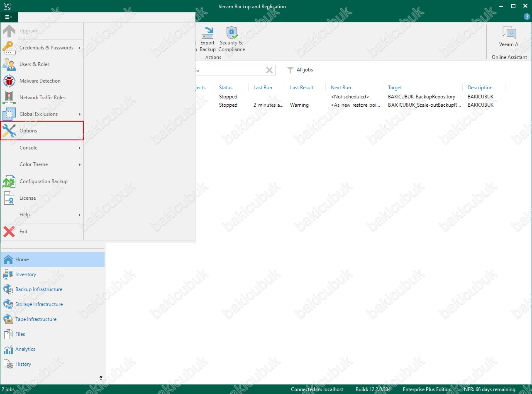Click the Upgrade arrow icon
Screen dimensions: 532x394
click(9, 31)
